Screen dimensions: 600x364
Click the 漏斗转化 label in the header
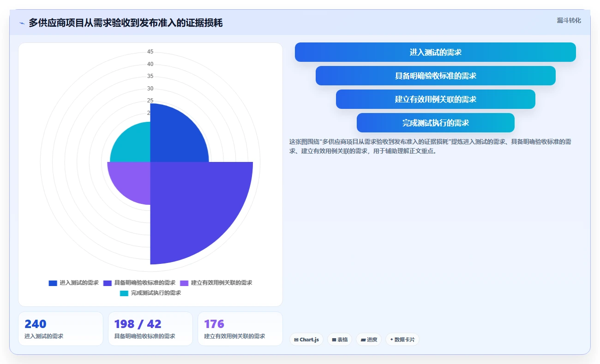[x=569, y=20]
